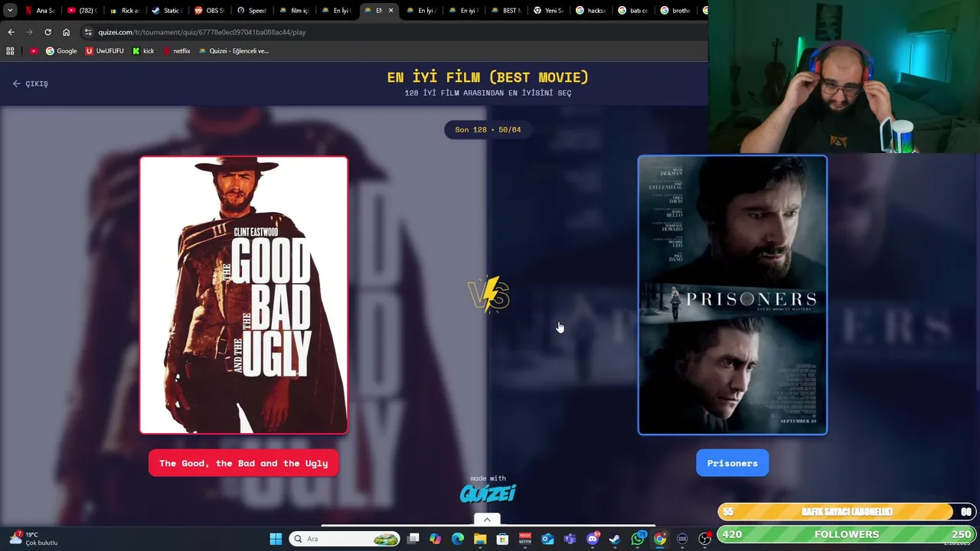Open the netflix bookmark
The image size is (980, 551).
click(x=176, y=51)
